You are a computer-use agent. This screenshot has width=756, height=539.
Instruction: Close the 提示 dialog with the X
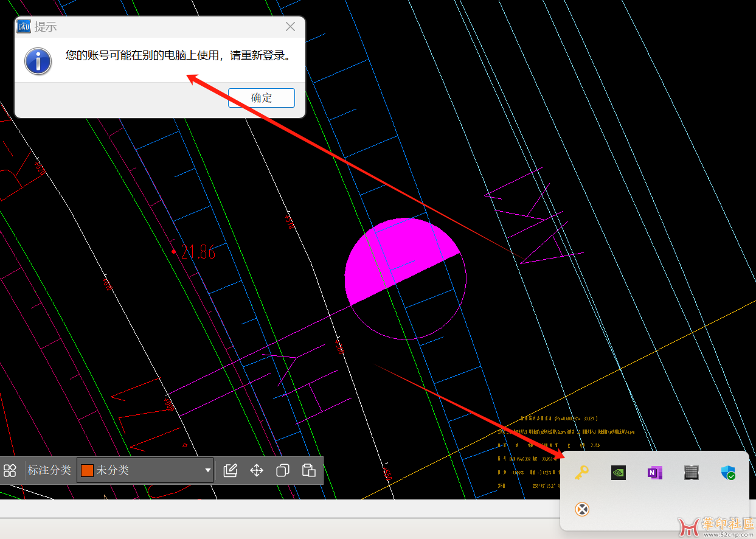(x=291, y=27)
